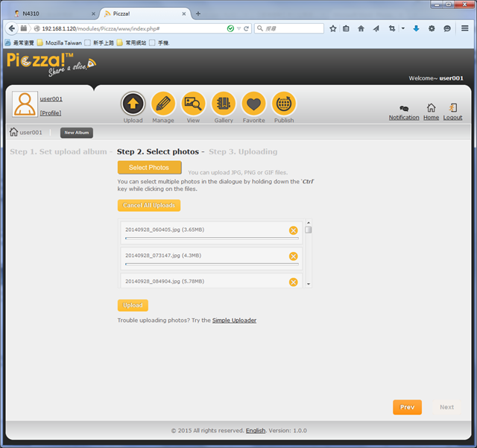477x448 pixels.
Task: Open the Gallery icon
Action: pyautogui.click(x=224, y=104)
